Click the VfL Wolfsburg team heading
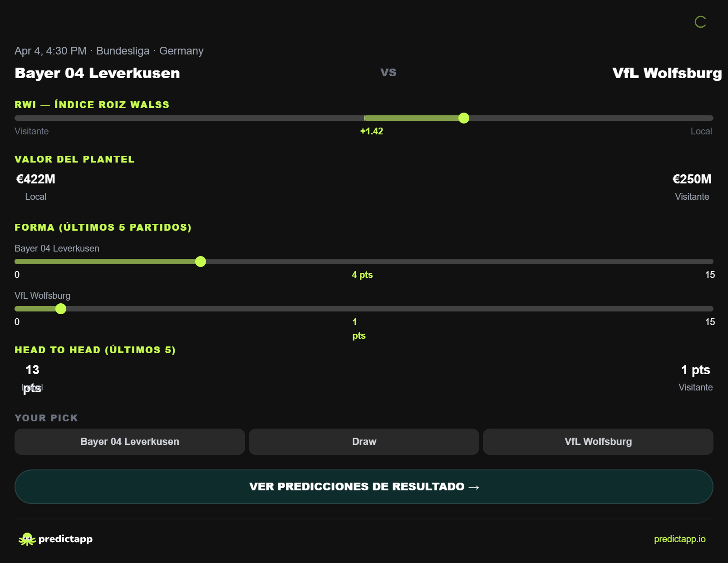728x563 pixels. tap(666, 73)
